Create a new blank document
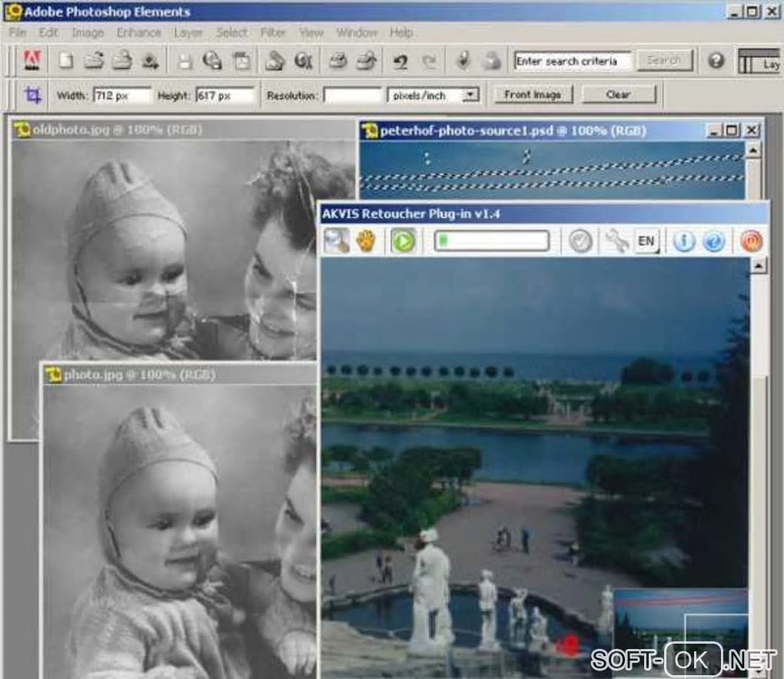 [65, 61]
